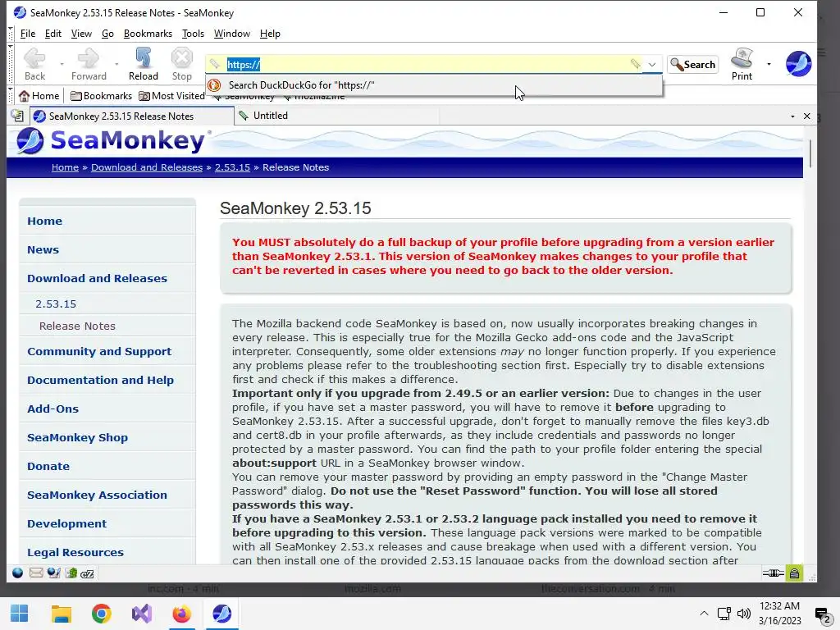Click the volume icon in the system tray

coord(743,614)
